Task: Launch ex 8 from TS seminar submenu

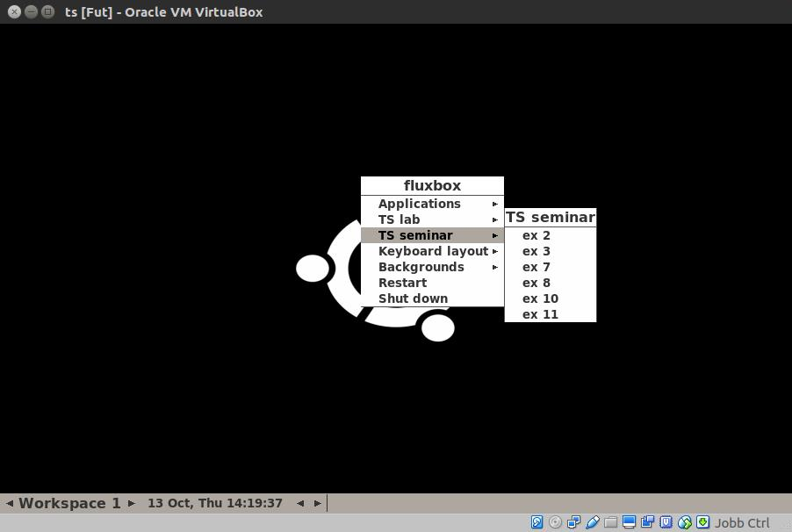Action: [x=550, y=283]
